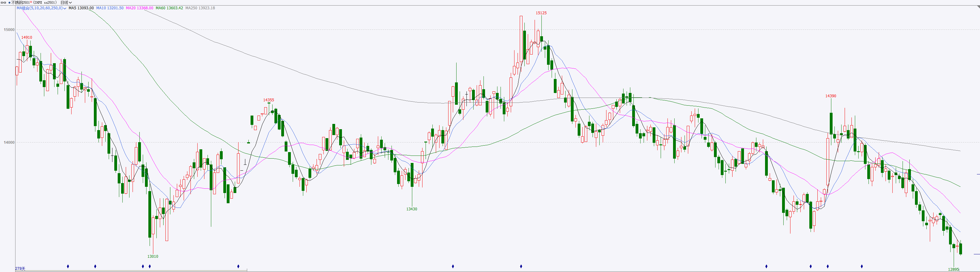This screenshot has width=980, height=272.
Task: Click the 278天 day-count label
Action: tap(20, 269)
